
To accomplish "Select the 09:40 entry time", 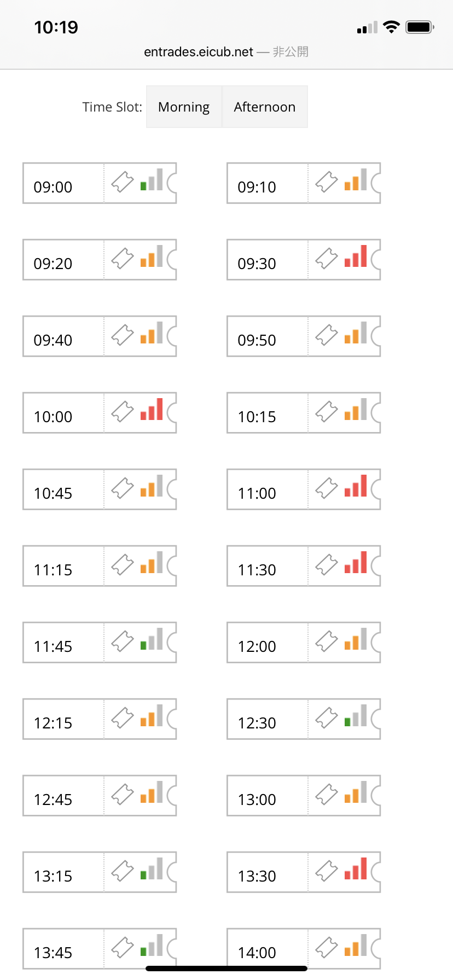I will point(100,336).
